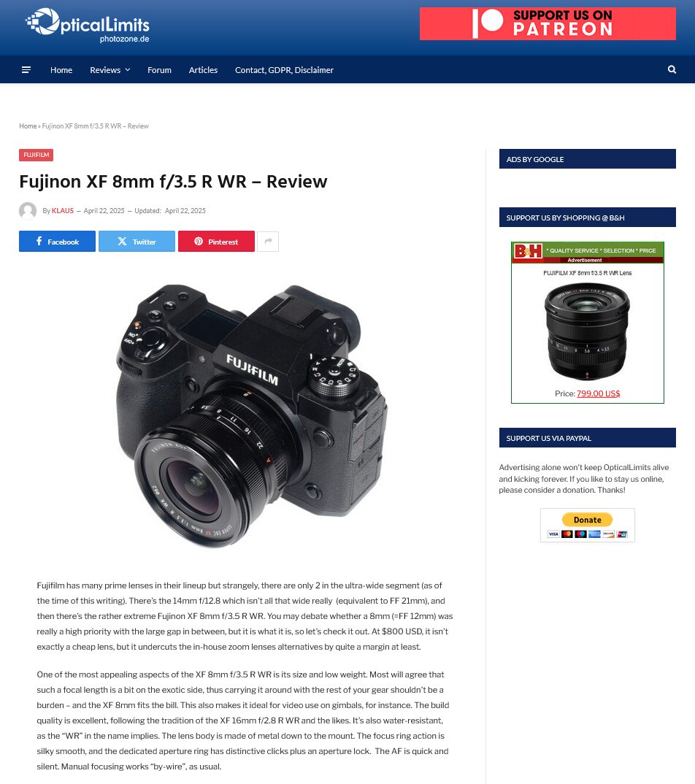
Task: Share article on Twitter
Action: click(x=137, y=242)
